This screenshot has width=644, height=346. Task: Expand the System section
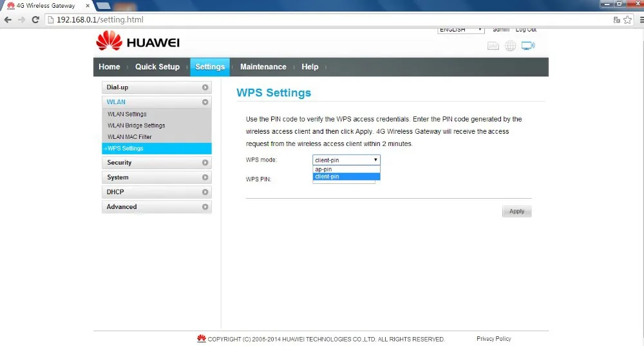pyautogui.click(x=156, y=178)
